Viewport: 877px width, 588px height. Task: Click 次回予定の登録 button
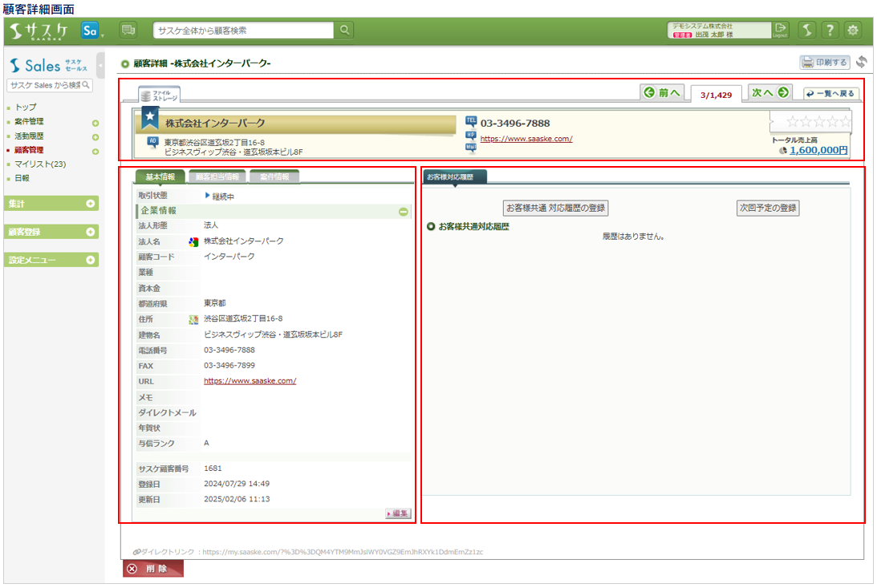pyautogui.click(x=768, y=208)
